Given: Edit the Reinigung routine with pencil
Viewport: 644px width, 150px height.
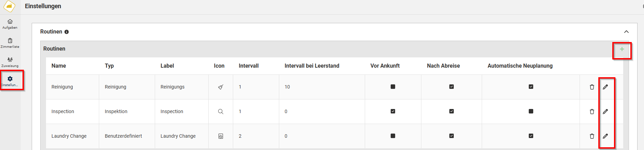Looking at the screenshot, I should click(x=605, y=87).
